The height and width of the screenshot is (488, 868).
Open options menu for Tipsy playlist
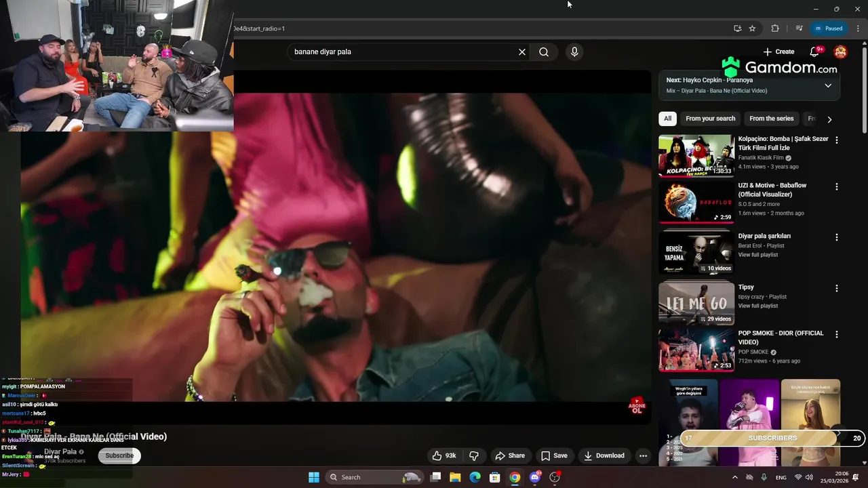pos(836,288)
